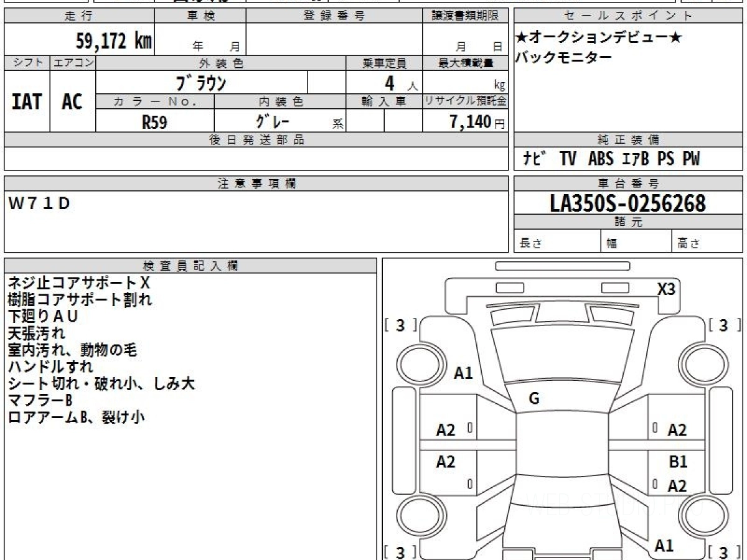Click the X3 mark on the car diagram
747x560 pixels.
coord(666,289)
